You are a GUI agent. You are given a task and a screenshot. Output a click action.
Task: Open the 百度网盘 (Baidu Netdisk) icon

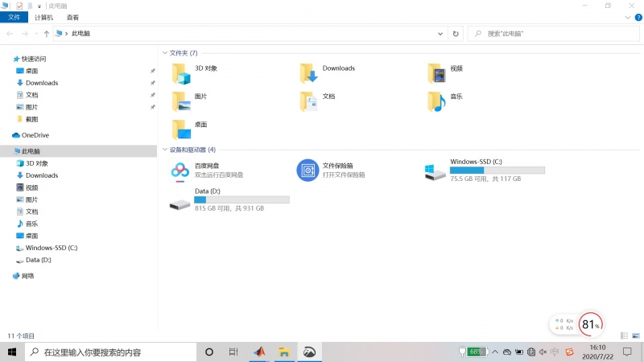(179, 171)
